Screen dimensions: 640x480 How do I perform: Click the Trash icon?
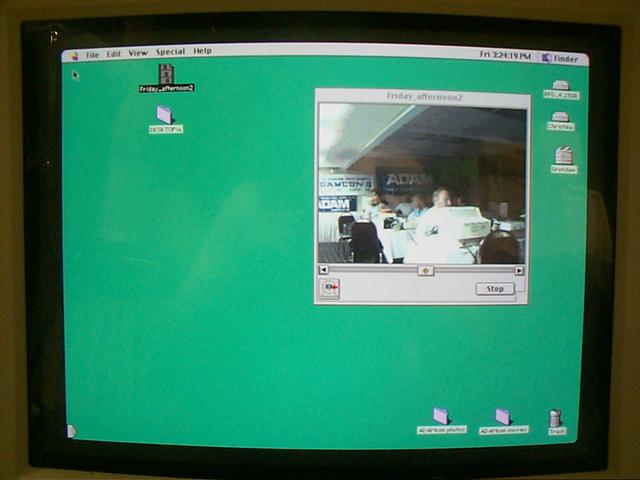[556, 418]
